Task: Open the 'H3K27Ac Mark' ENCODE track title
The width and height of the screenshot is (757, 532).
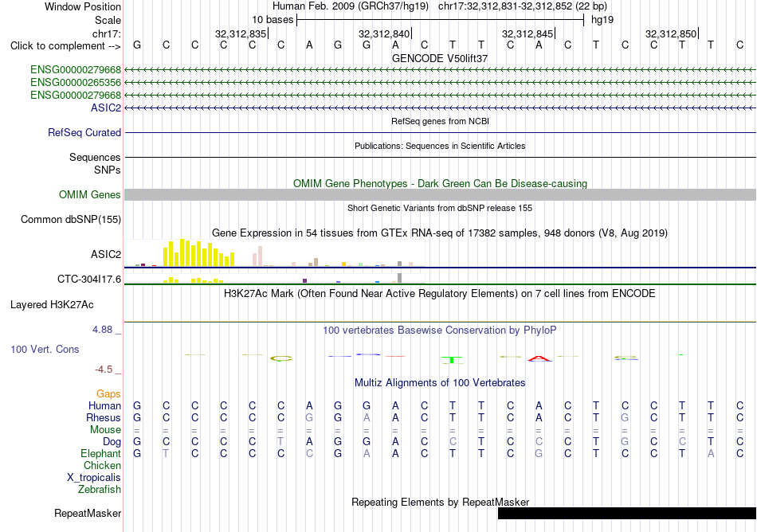Action: pyautogui.click(x=440, y=294)
